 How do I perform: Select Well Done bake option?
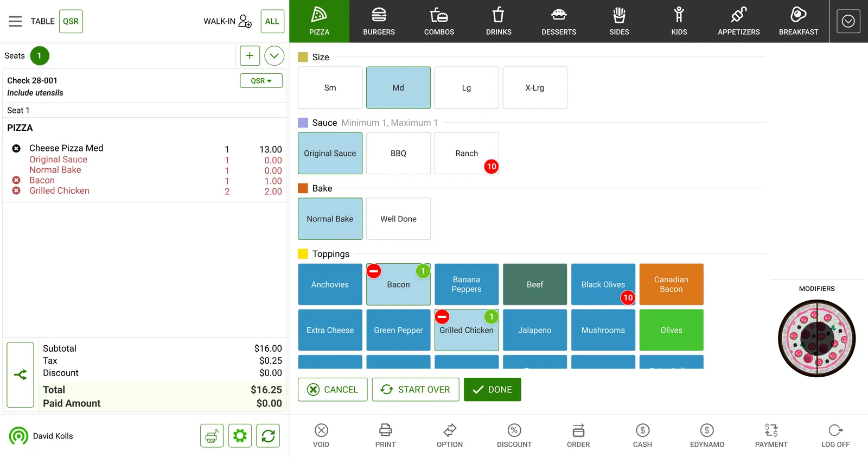[x=398, y=219]
